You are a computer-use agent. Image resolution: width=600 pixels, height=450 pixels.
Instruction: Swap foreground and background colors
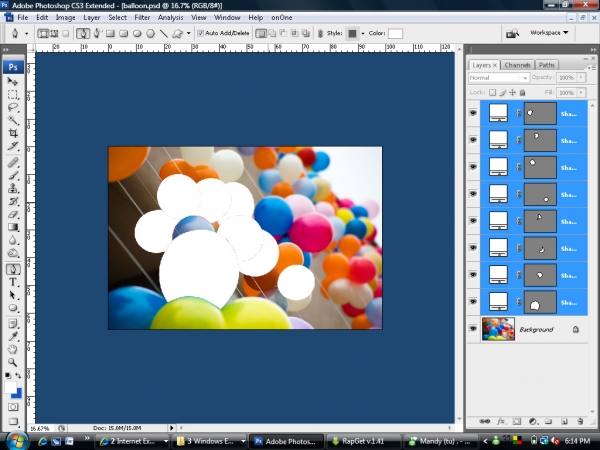click(x=18, y=376)
